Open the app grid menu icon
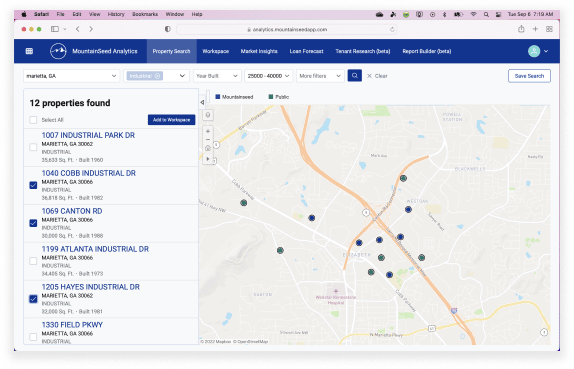574x369 pixels. click(29, 51)
